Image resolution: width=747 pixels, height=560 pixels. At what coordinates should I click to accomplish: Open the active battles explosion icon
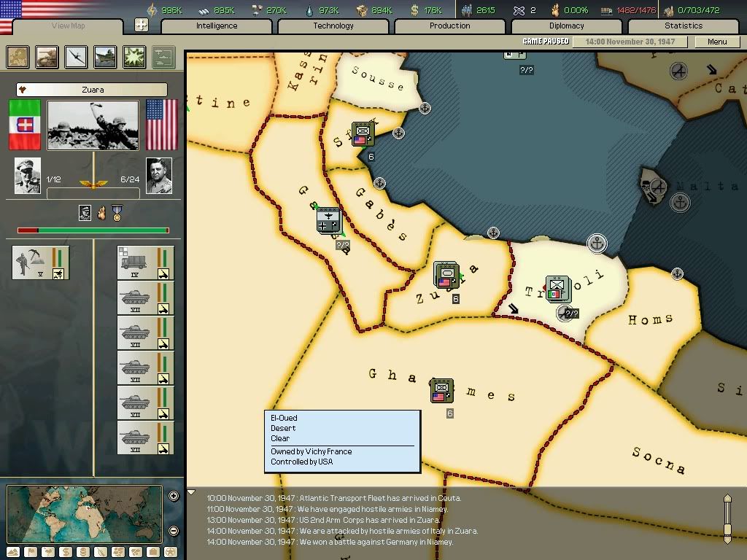133,57
